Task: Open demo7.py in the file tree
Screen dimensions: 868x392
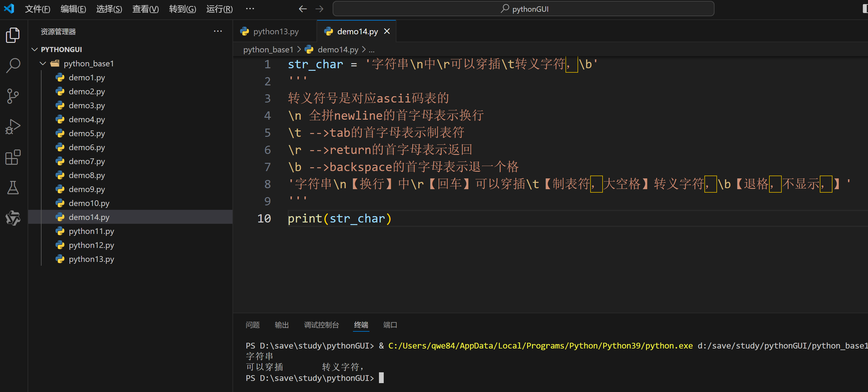Action: (87, 161)
